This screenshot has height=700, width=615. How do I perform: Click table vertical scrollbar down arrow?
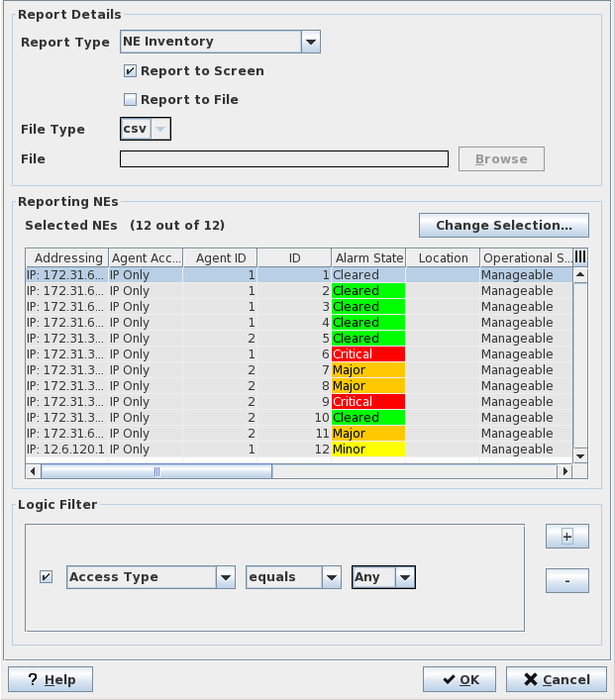(x=580, y=454)
